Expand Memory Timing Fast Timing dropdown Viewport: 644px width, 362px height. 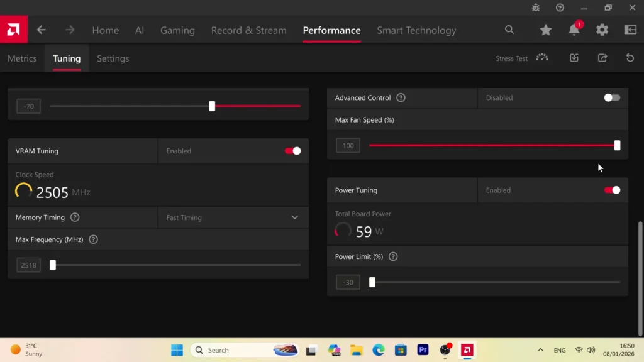(x=233, y=217)
